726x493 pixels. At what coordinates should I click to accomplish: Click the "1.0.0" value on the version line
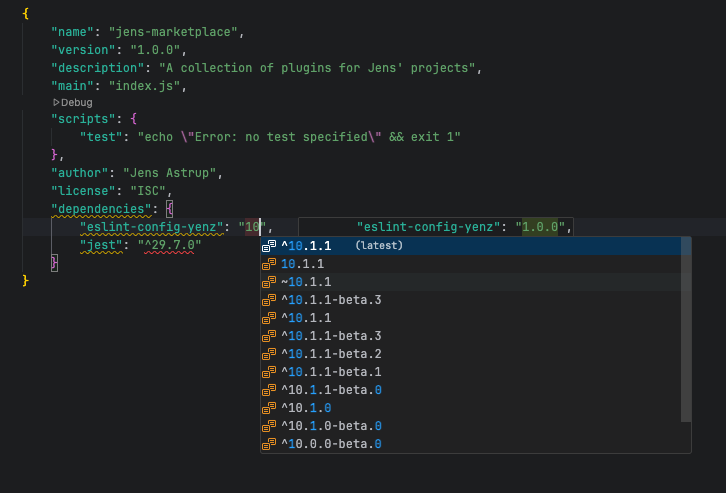point(155,50)
